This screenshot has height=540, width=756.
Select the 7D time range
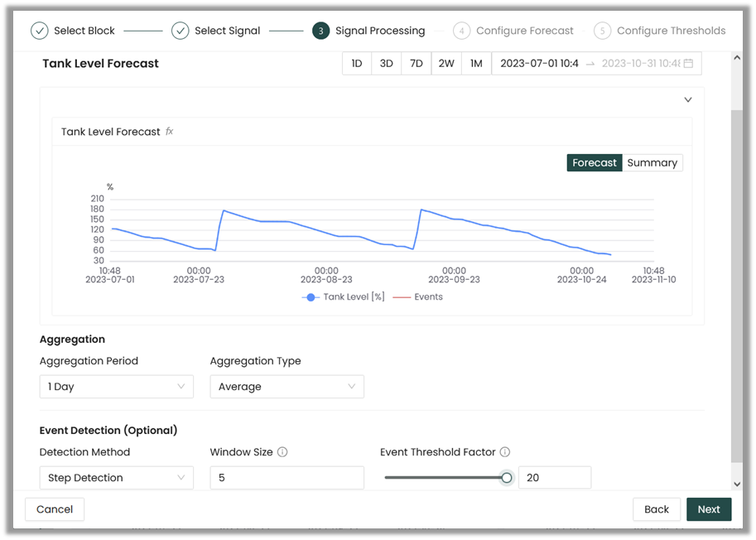tap(417, 64)
